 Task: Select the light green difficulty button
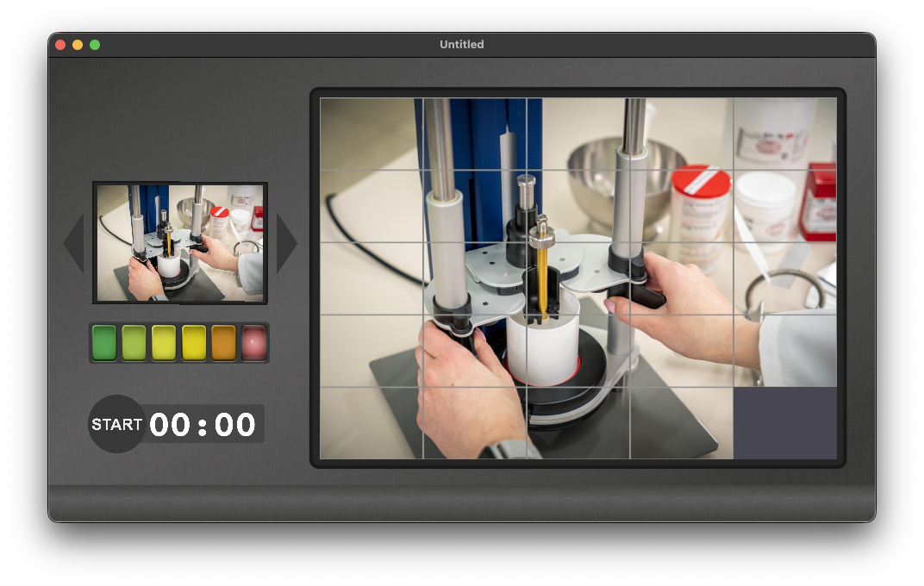click(134, 342)
